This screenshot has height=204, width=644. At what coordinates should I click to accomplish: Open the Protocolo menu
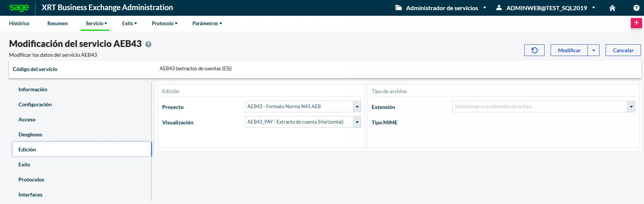pyautogui.click(x=165, y=23)
